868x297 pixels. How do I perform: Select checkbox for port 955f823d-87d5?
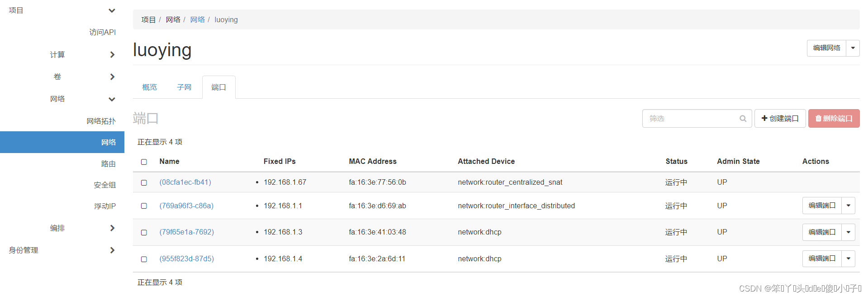[144, 259]
